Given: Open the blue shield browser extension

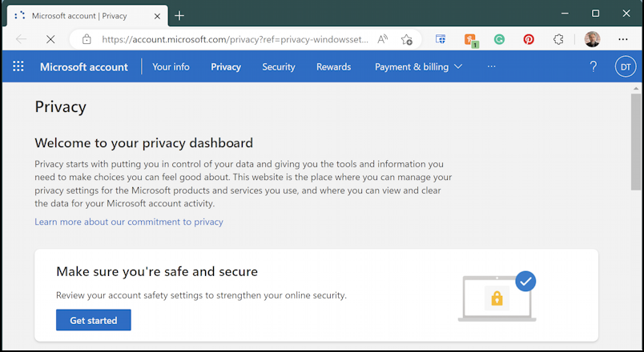Looking at the screenshot, I should click(x=441, y=39).
